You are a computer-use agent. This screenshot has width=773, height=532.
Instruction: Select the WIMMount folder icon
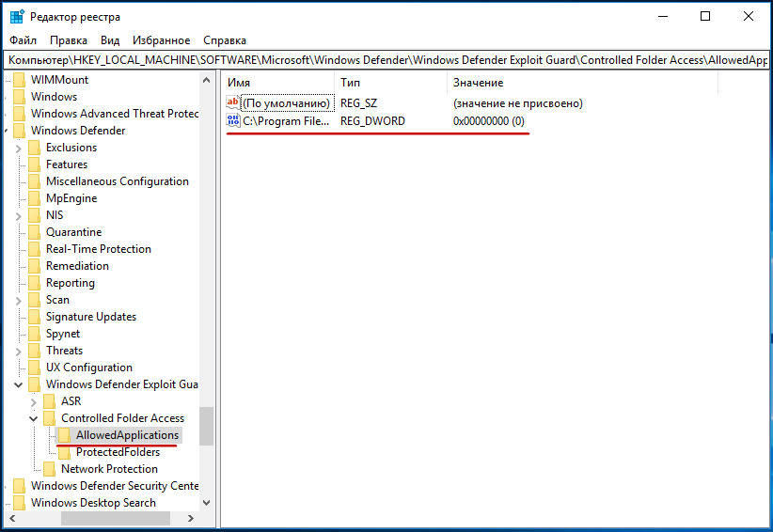pos(19,80)
